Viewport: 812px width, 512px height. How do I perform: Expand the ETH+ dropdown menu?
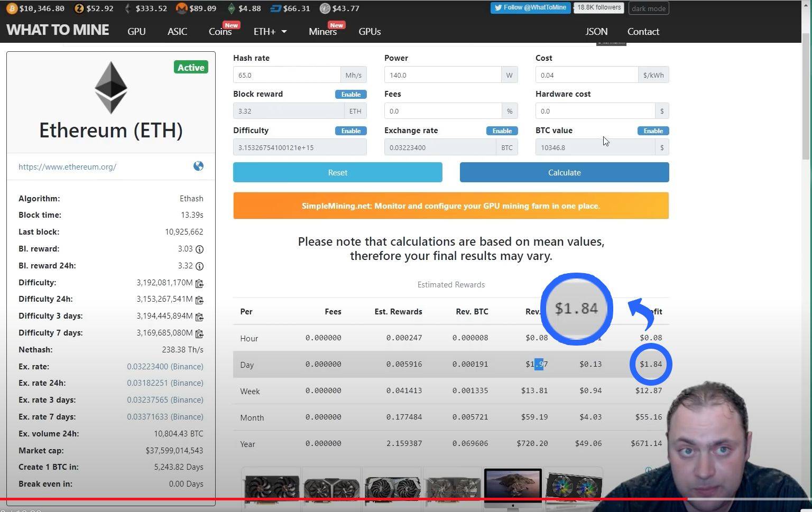(x=270, y=32)
